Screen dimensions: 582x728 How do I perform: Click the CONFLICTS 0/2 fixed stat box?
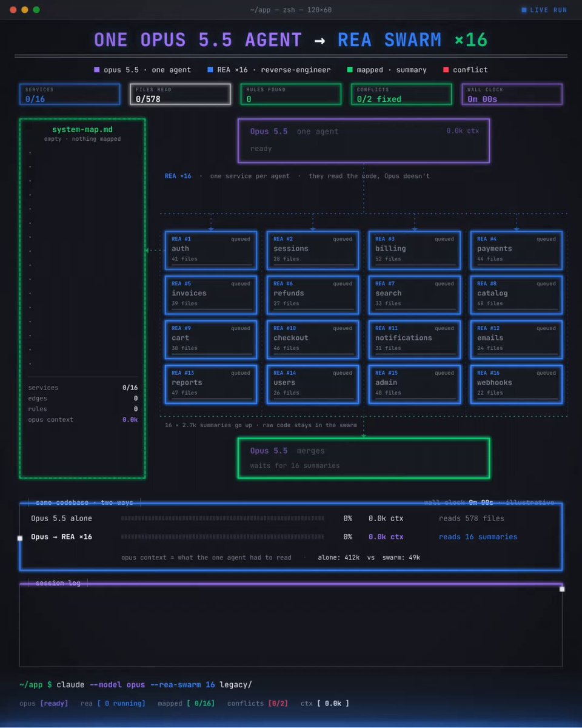pos(401,94)
